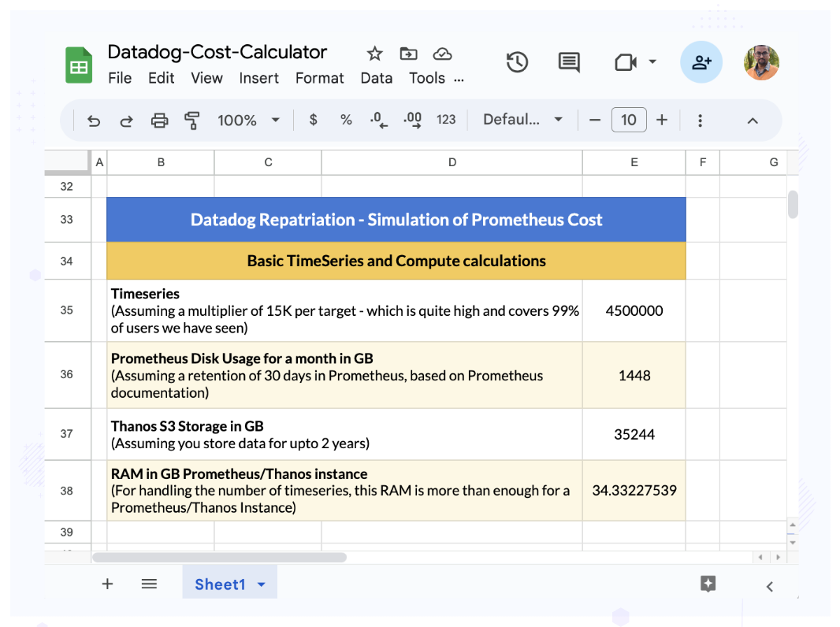
Task: Select the RAM in GB Prometheus/Thanos cell
Action: (x=345, y=491)
